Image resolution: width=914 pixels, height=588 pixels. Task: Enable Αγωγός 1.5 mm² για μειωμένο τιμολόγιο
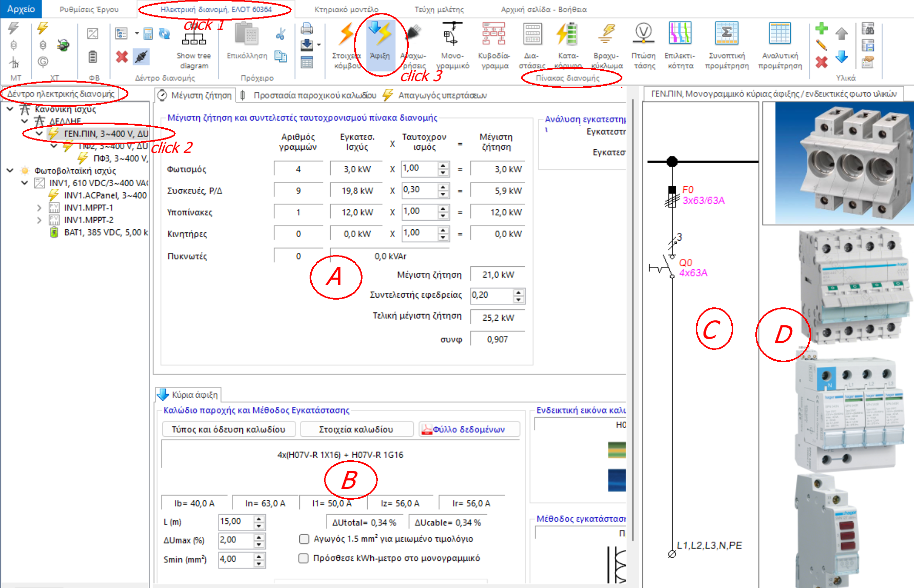point(303,539)
